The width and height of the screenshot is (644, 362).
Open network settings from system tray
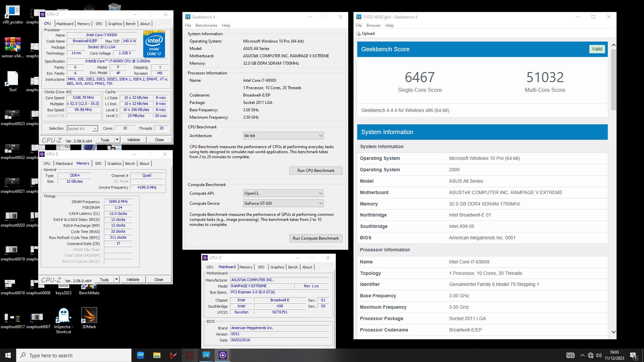[591, 355]
